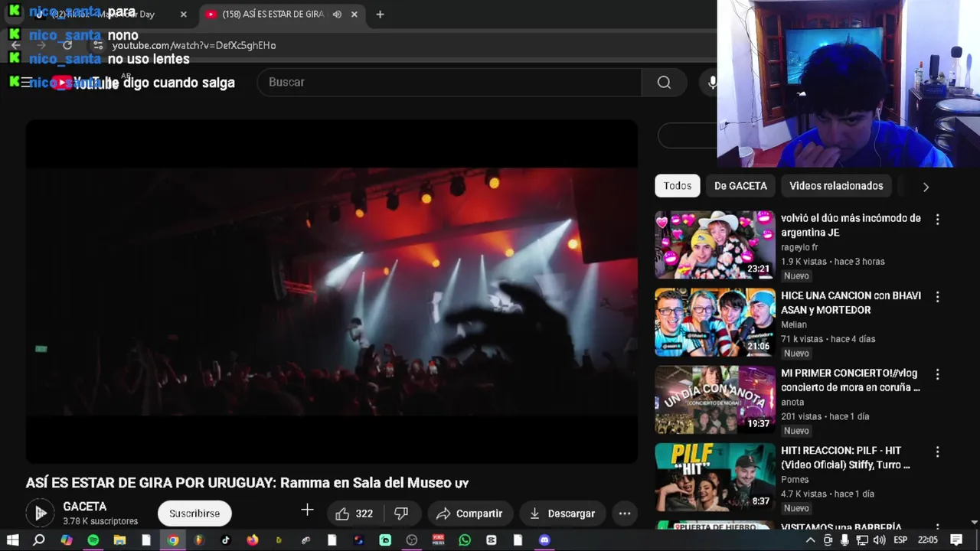Open thumbnail of 23:21 rageylo fr video
Viewport: 980px width, 551px height.
[714, 245]
